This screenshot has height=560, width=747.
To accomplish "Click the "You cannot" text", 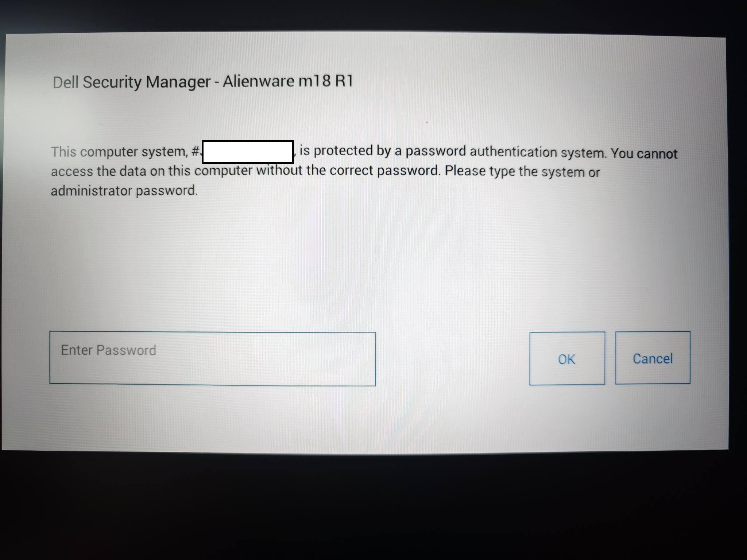I will [644, 153].
